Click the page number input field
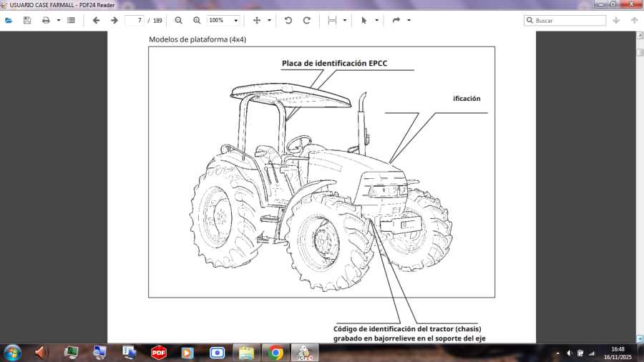The image size is (644, 362). click(134, 21)
